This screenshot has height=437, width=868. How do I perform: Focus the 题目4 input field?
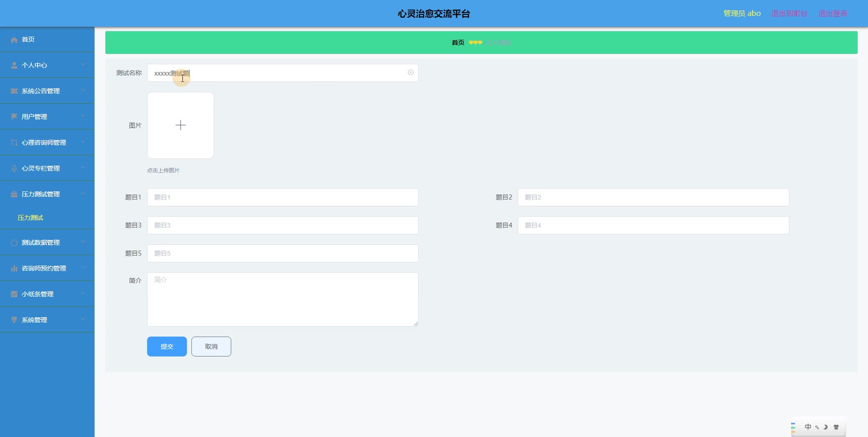(653, 225)
